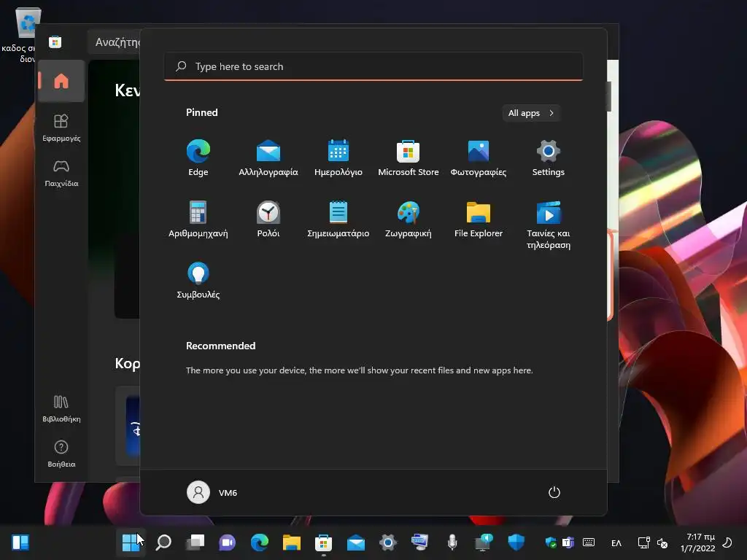Open Mail from the taskbar
Image resolution: width=747 pixels, height=560 pixels.
(356, 542)
